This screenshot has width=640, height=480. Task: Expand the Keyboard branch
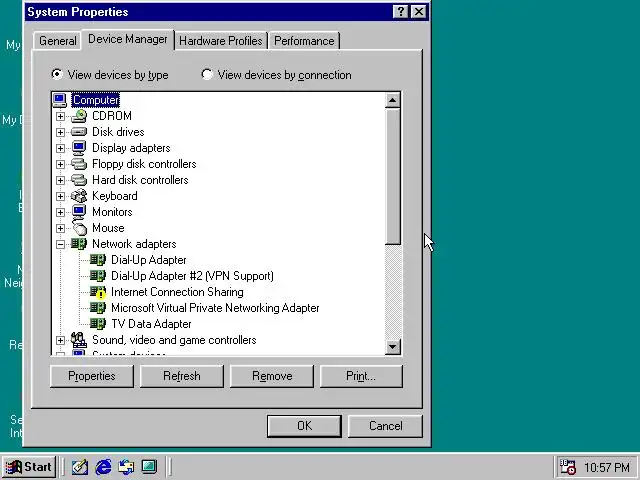pyautogui.click(x=60, y=196)
